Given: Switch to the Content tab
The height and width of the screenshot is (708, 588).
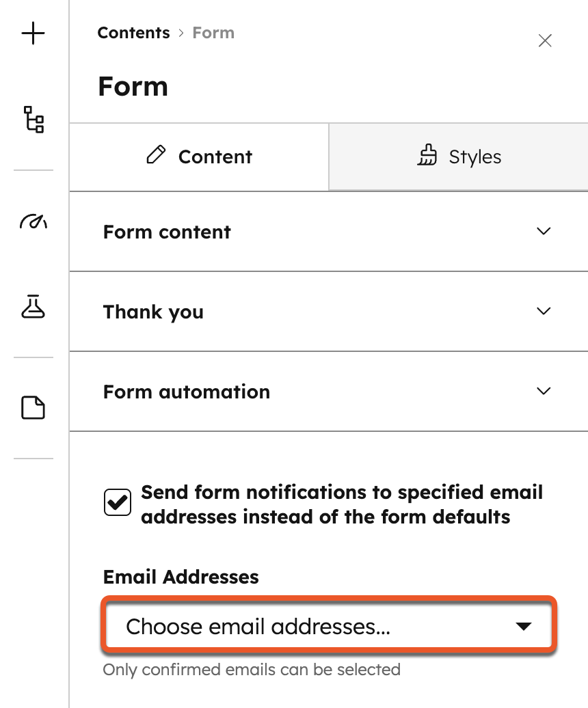Looking at the screenshot, I should [x=198, y=156].
